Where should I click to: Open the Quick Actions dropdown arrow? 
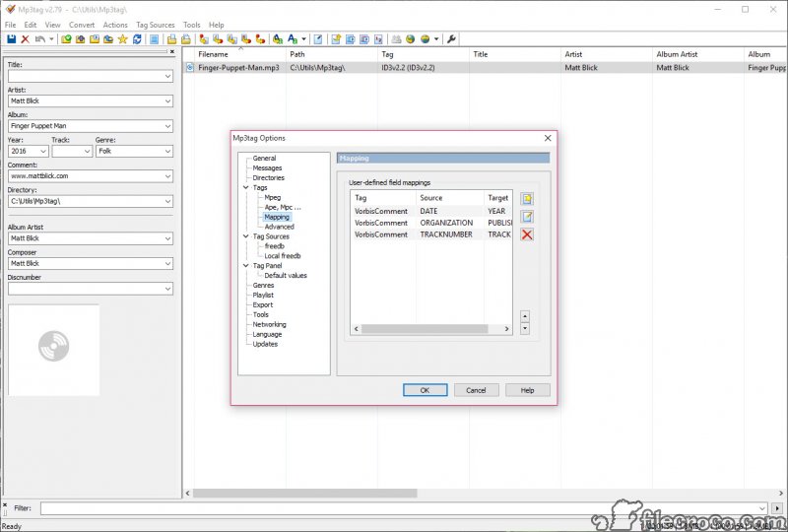(303, 39)
